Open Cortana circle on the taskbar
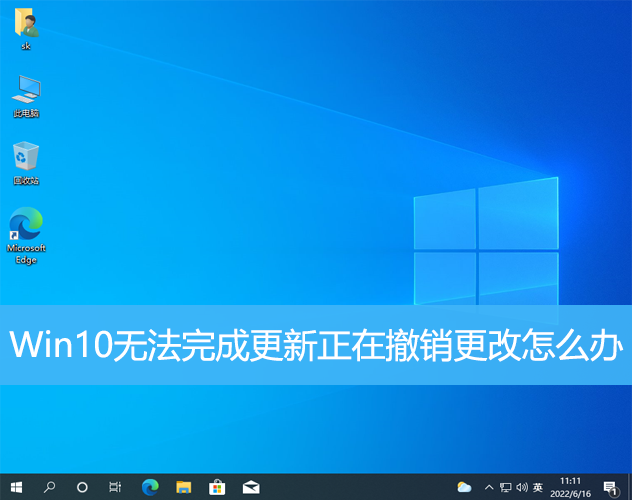 point(83,487)
